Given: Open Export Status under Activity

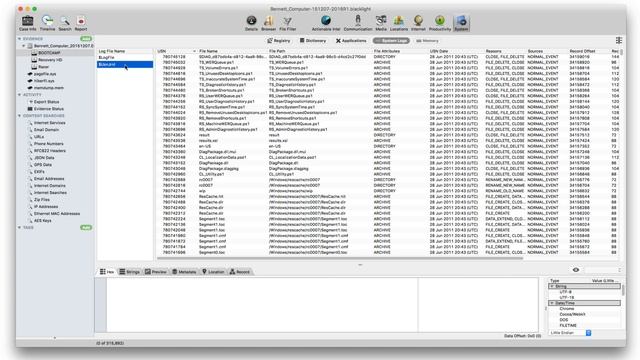Looking at the screenshot, I should 46,102.
